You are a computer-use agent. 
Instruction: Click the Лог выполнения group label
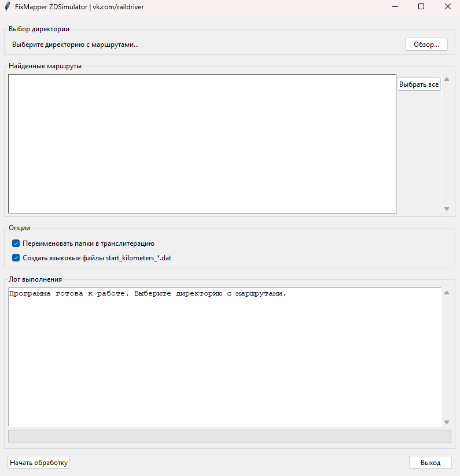(35, 279)
